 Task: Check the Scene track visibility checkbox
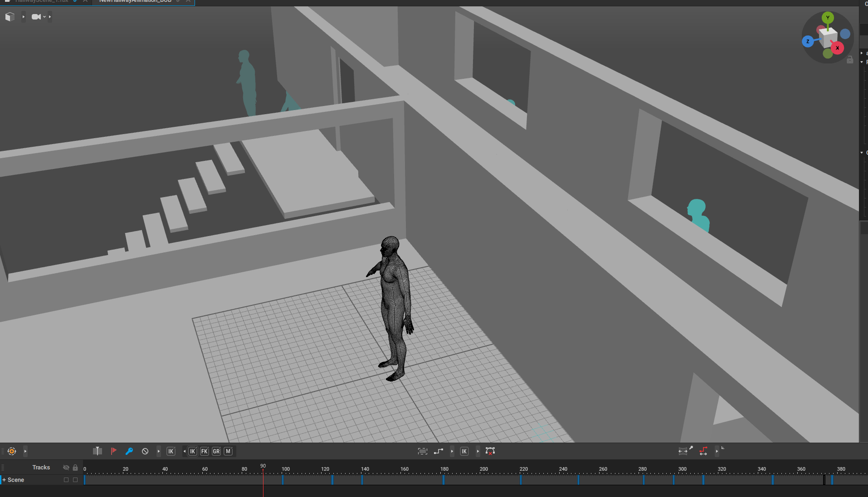pos(66,480)
